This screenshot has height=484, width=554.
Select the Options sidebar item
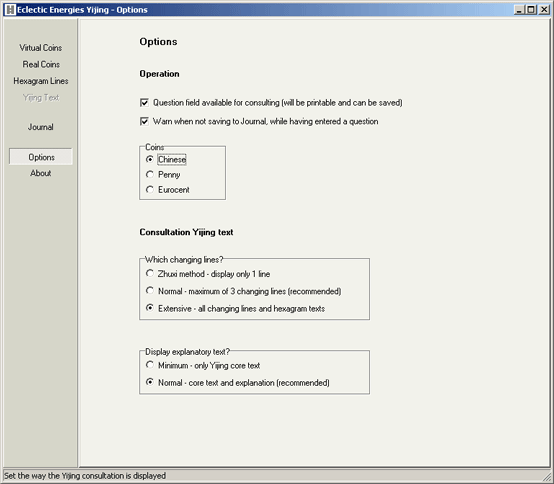point(41,157)
